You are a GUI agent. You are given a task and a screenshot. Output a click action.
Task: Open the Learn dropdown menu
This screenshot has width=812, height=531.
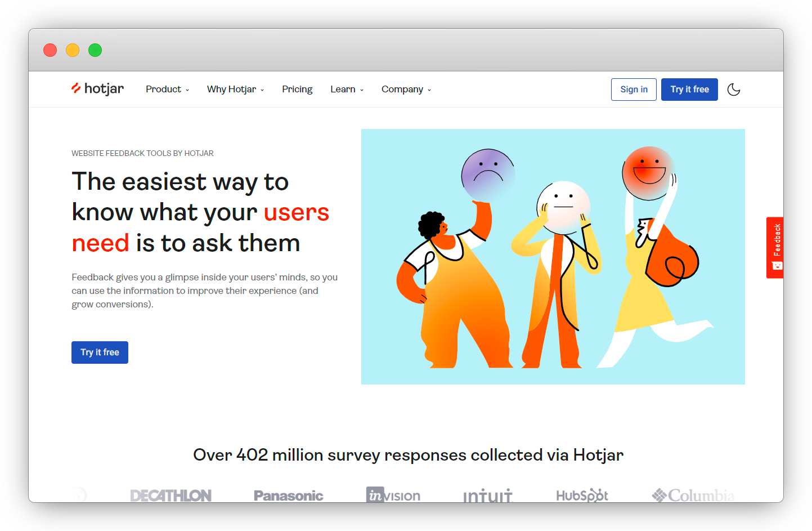pyautogui.click(x=347, y=90)
